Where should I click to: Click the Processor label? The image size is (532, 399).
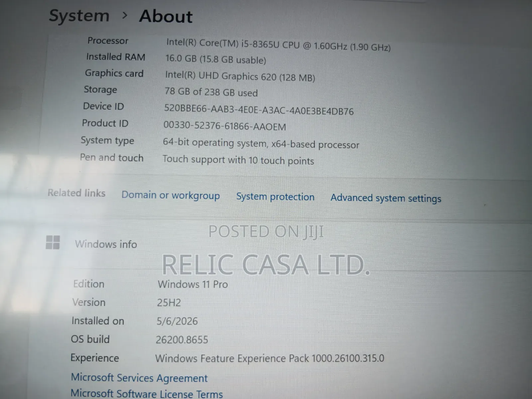coord(108,41)
